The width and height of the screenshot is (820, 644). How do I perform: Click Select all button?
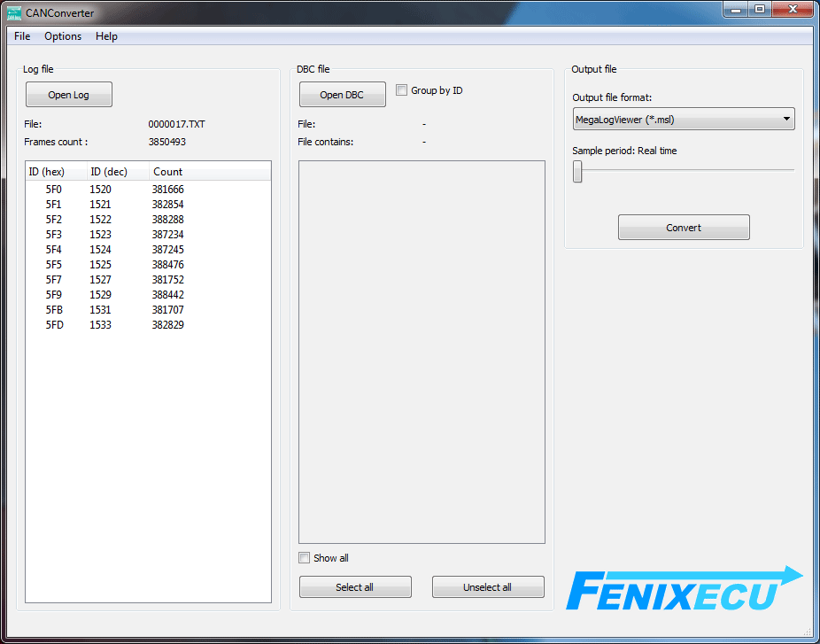(354, 587)
